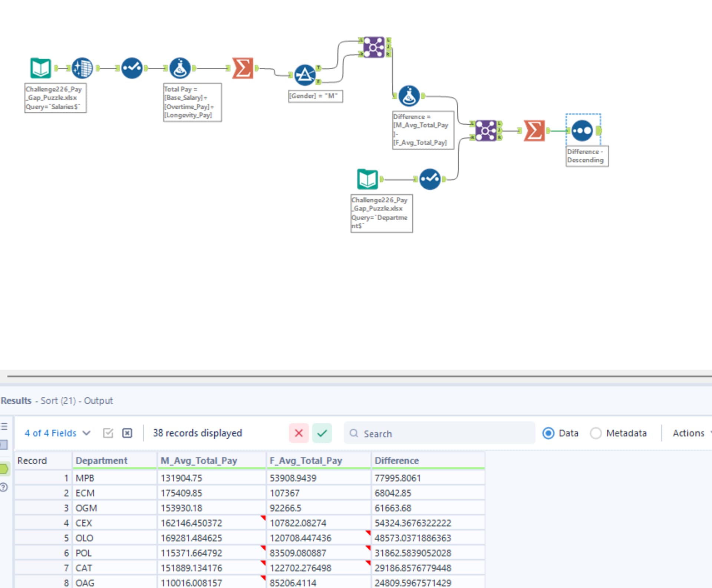Switch to Metadata radio button

tap(596, 433)
